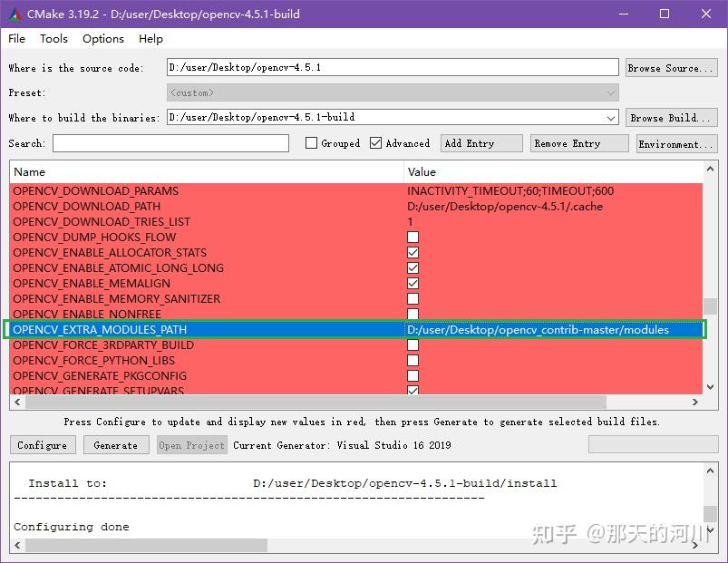Enable OPENCV_ENABLE_MEMORY_SANITIZER
728x563 pixels.
pos(413,298)
